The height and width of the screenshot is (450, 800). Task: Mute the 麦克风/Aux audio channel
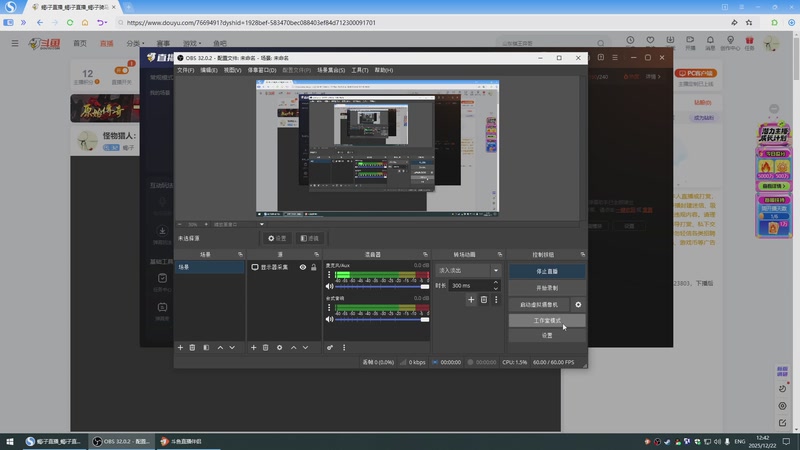(x=330, y=287)
